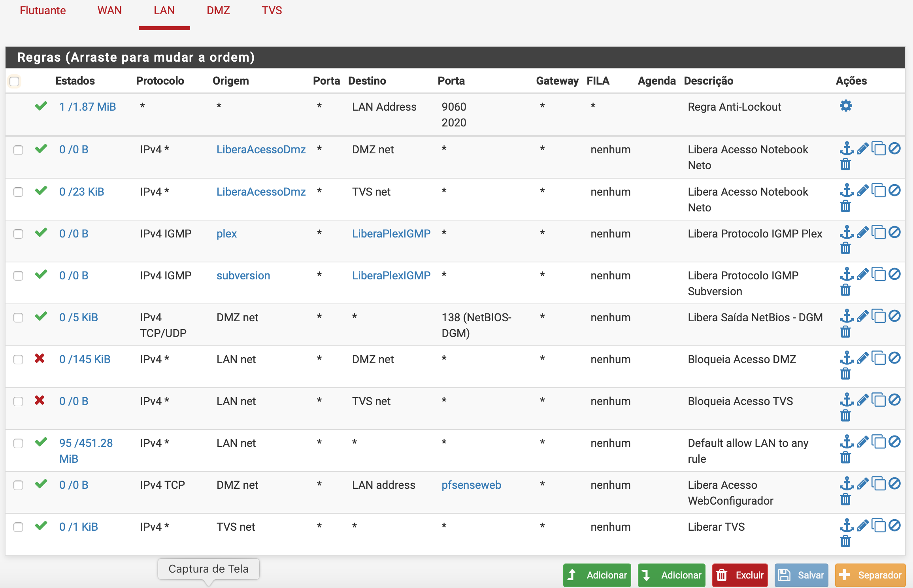Disable the Libera Protocolo IGMP Plex rule
The height and width of the screenshot is (588, 913).
[x=894, y=232]
